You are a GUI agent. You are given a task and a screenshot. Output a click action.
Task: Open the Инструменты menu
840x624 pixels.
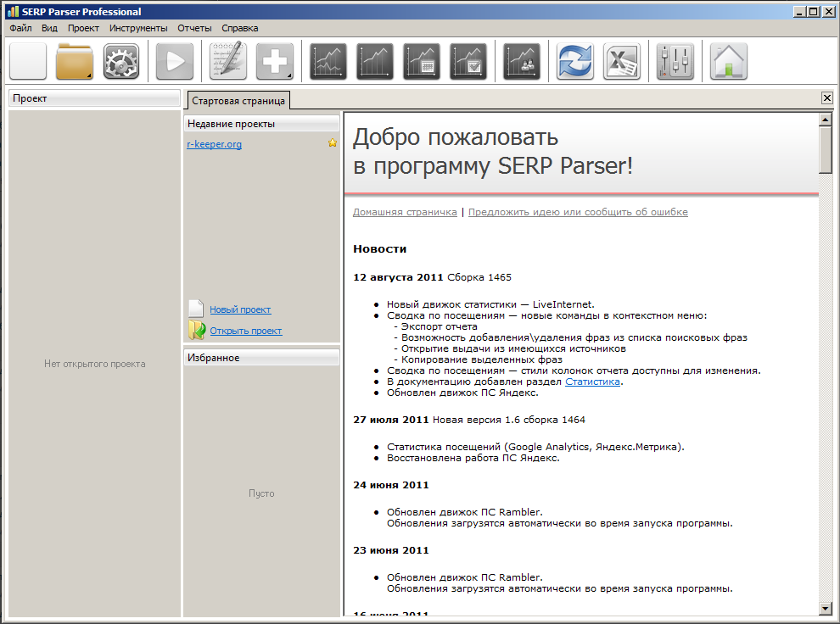[x=138, y=28]
